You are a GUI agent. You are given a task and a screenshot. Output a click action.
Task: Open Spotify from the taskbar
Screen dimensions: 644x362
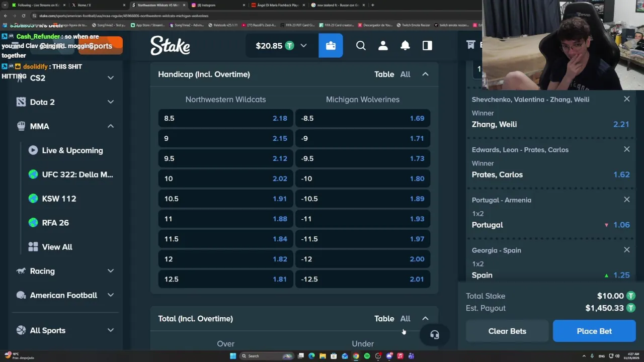pyautogui.click(x=367, y=356)
